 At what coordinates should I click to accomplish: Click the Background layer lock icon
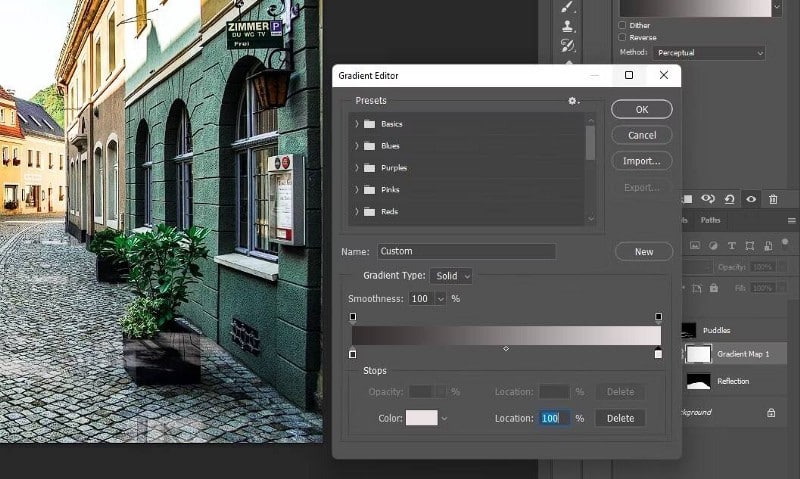pyautogui.click(x=771, y=413)
